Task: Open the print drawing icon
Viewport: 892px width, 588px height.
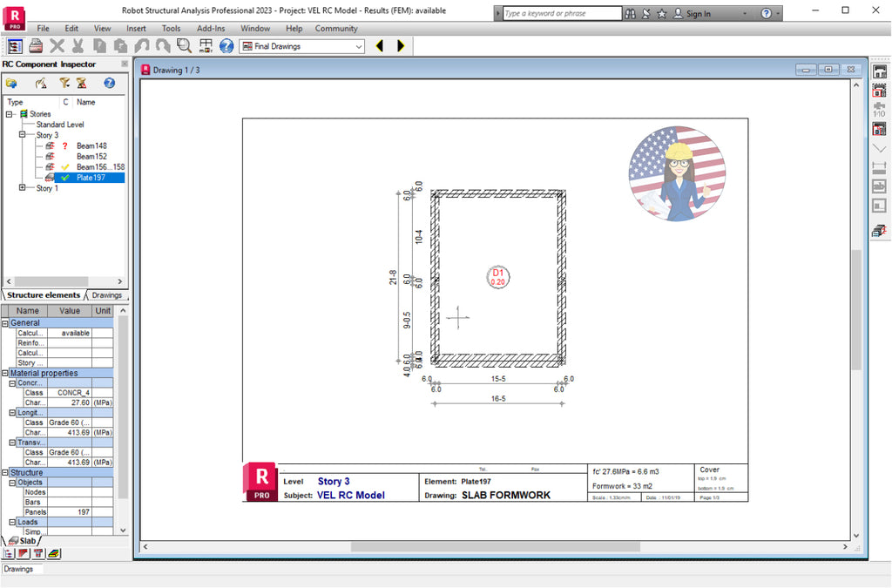Action: point(36,45)
